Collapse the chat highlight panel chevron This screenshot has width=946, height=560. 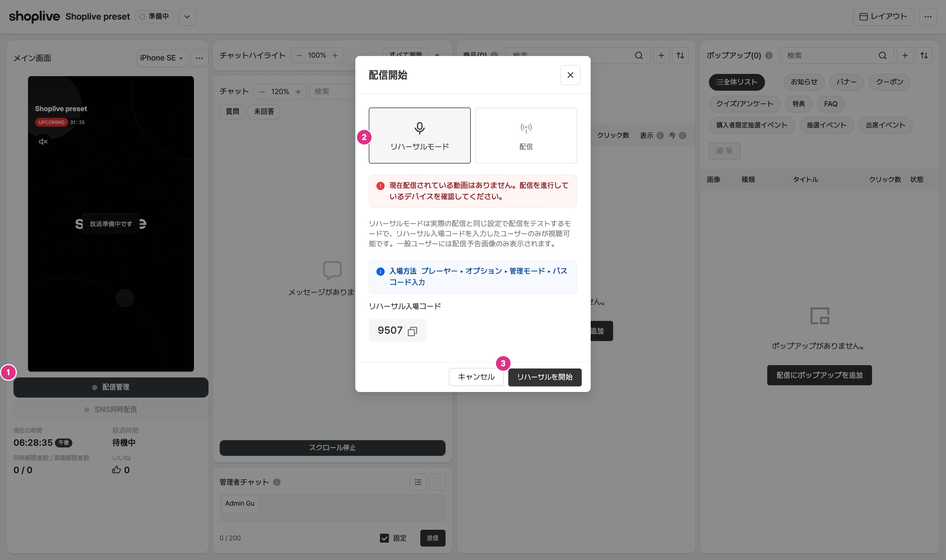point(437,55)
